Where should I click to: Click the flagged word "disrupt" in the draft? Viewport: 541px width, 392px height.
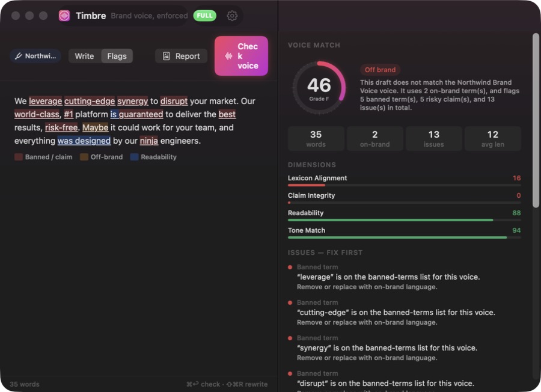pos(174,101)
